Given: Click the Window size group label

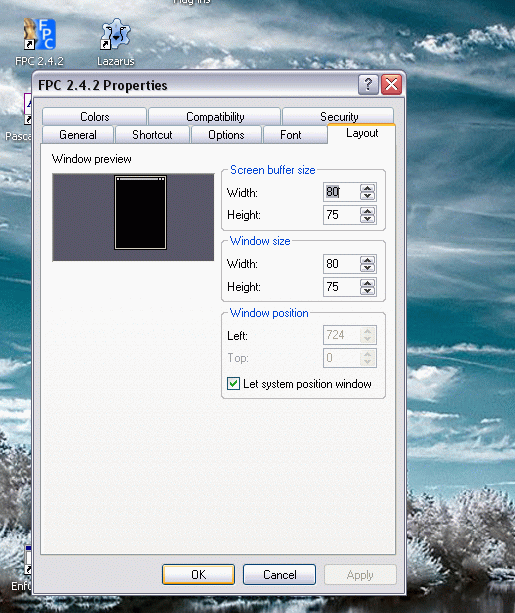Looking at the screenshot, I should click(x=260, y=241).
